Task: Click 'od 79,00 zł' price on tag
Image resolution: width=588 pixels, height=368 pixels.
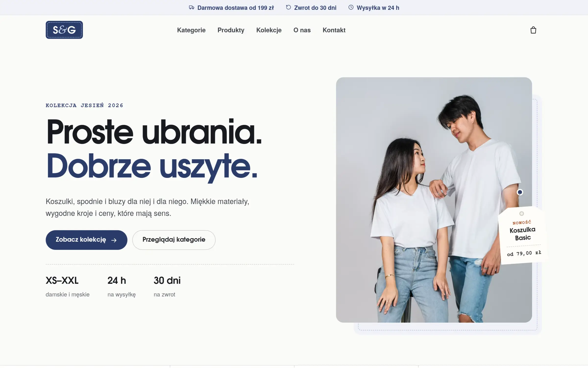Action: click(524, 253)
